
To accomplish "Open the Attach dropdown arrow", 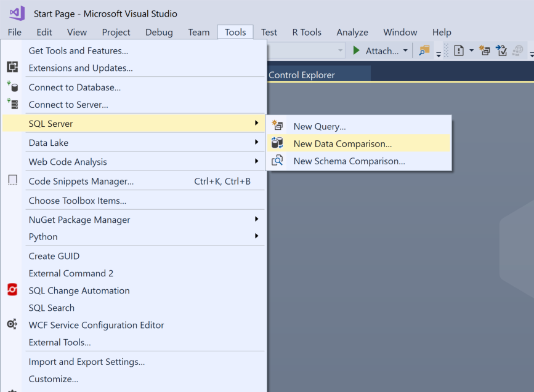I will (405, 51).
